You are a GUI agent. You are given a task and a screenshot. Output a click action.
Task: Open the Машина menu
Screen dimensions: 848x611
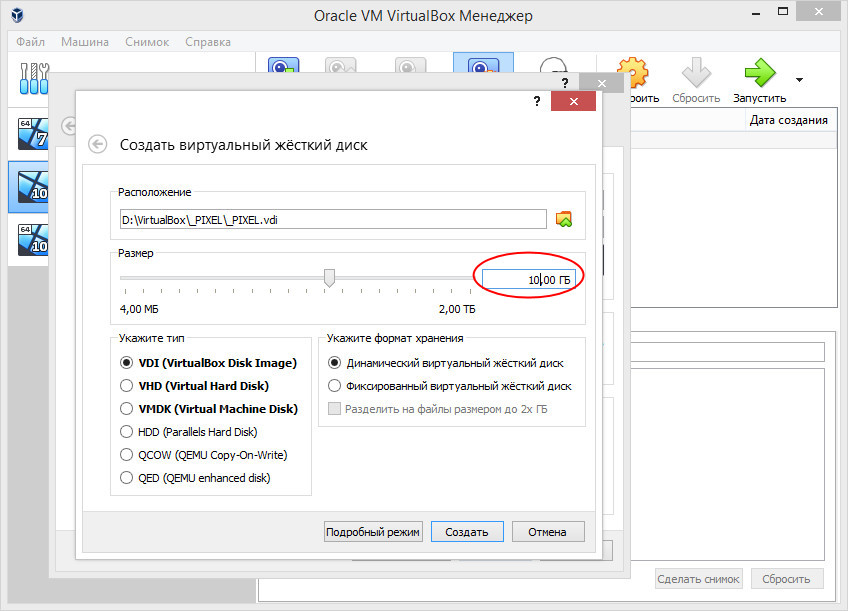pyautogui.click(x=85, y=42)
